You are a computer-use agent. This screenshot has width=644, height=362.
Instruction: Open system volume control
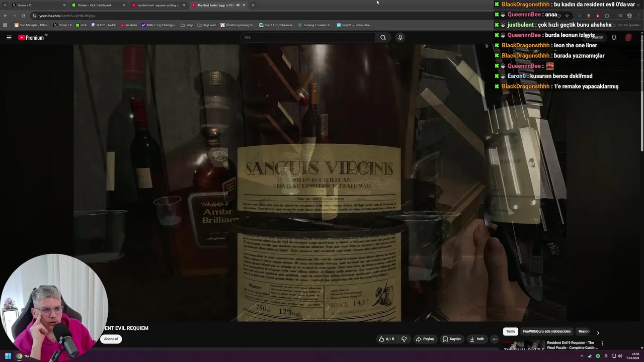[x=620, y=356]
